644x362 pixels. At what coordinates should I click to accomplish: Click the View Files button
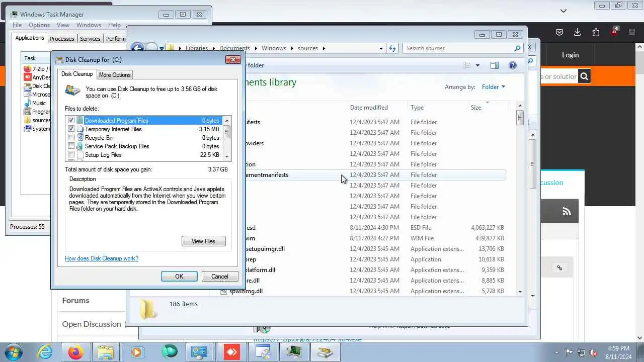(203, 241)
